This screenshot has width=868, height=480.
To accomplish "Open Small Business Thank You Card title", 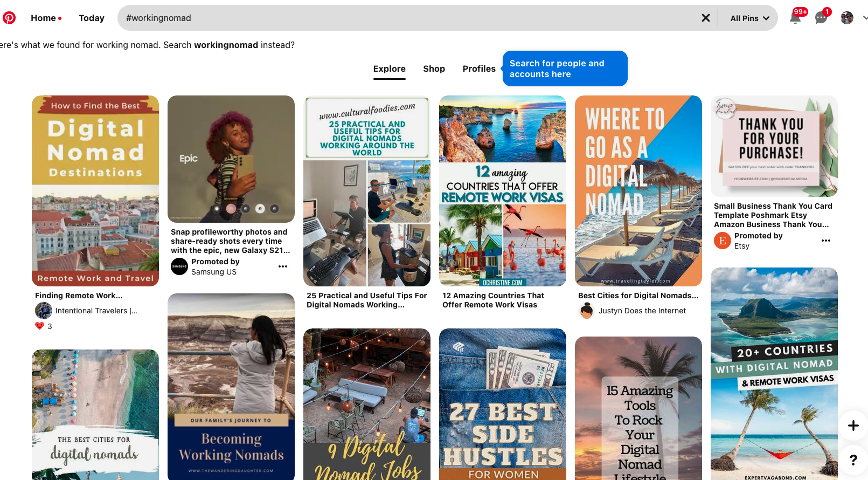I will coord(773,215).
